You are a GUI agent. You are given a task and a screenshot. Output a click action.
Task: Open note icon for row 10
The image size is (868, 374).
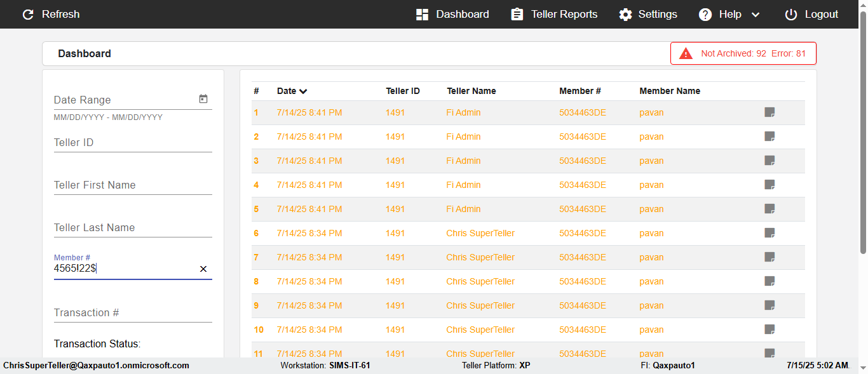pyautogui.click(x=770, y=330)
